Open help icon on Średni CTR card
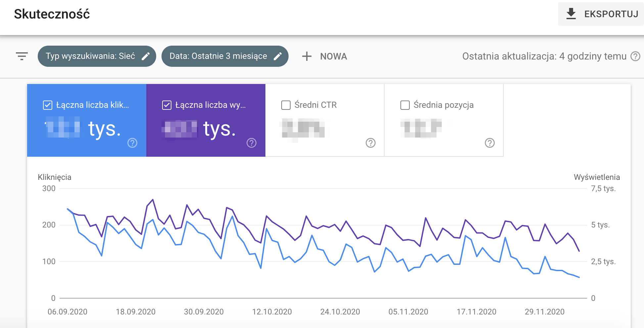 click(370, 143)
